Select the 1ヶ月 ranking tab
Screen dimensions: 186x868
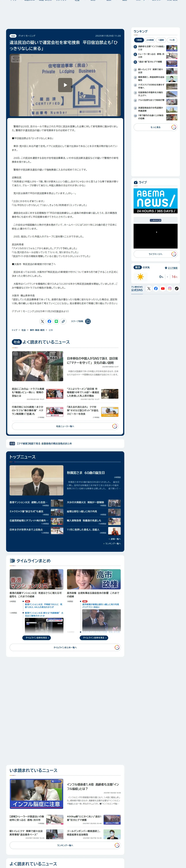pyautogui.click(x=172, y=40)
